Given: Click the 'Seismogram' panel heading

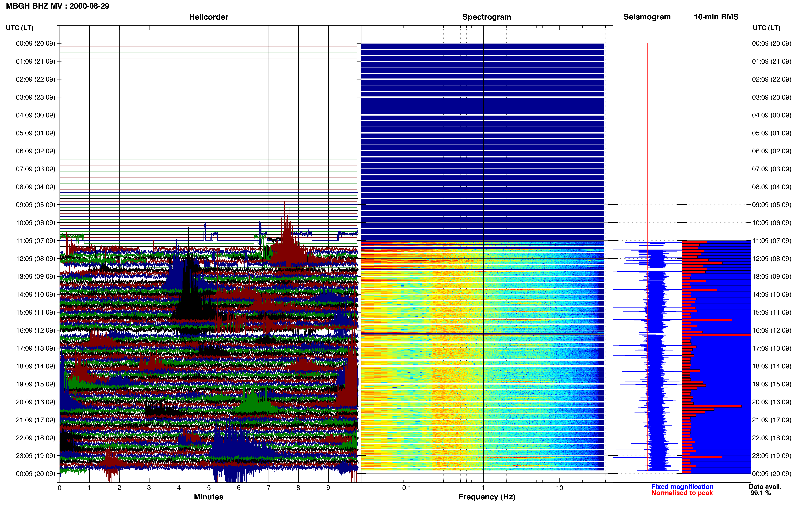Looking at the screenshot, I should point(647,17).
